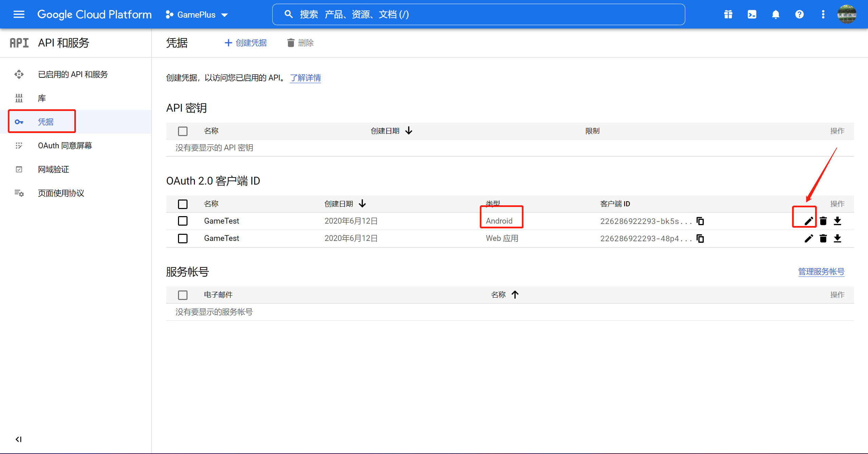Image resolution: width=868 pixels, height=454 pixels.
Task: Open the hamburger navigation menu
Action: tap(19, 14)
